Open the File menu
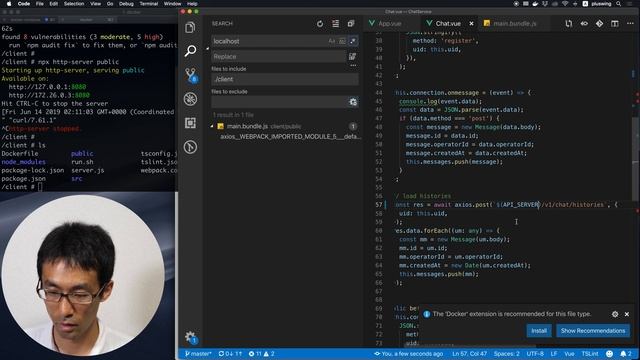 pos(40,4)
